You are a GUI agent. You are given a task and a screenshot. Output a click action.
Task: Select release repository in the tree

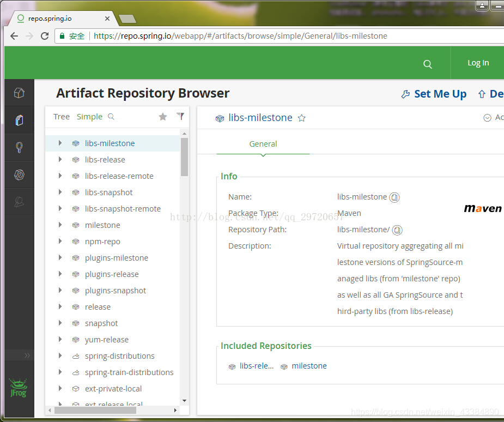pyautogui.click(x=98, y=307)
